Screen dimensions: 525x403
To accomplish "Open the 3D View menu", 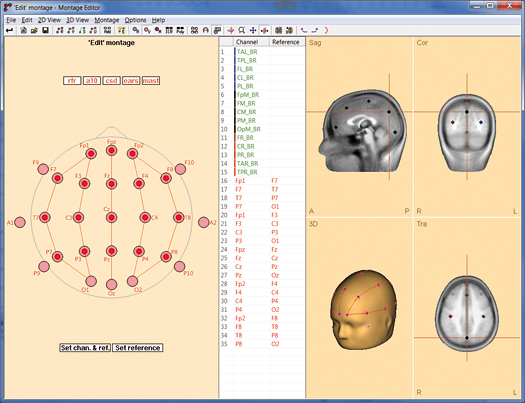I will tap(77, 20).
